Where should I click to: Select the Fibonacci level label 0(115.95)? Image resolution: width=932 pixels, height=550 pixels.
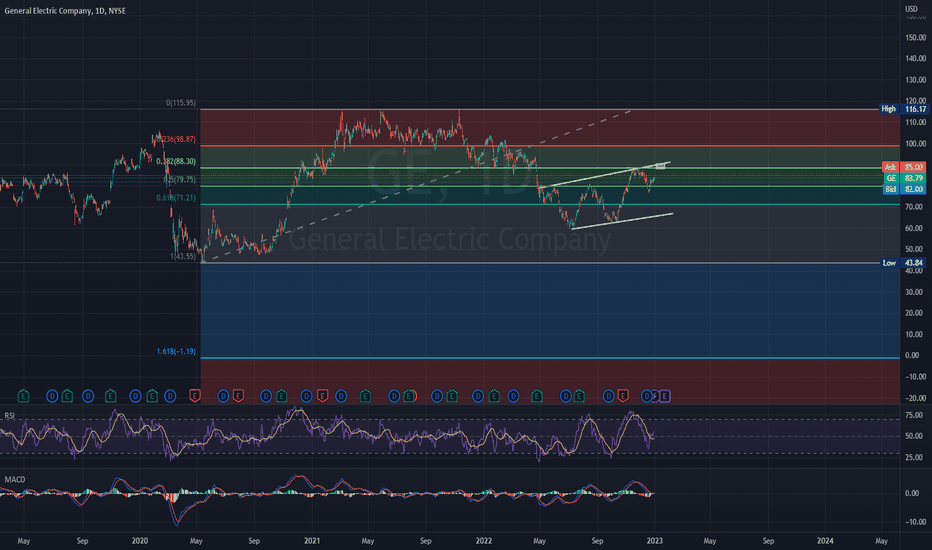(x=181, y=103)
